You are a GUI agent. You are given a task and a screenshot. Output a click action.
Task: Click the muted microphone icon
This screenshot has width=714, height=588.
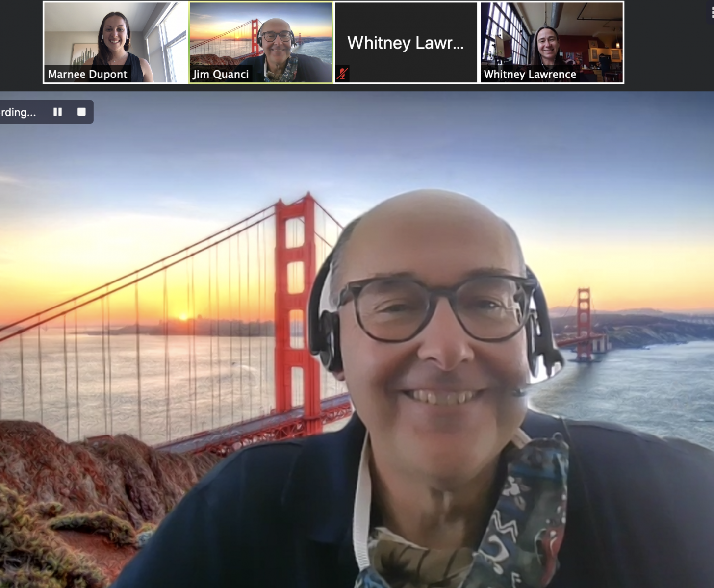coord(342,74)
